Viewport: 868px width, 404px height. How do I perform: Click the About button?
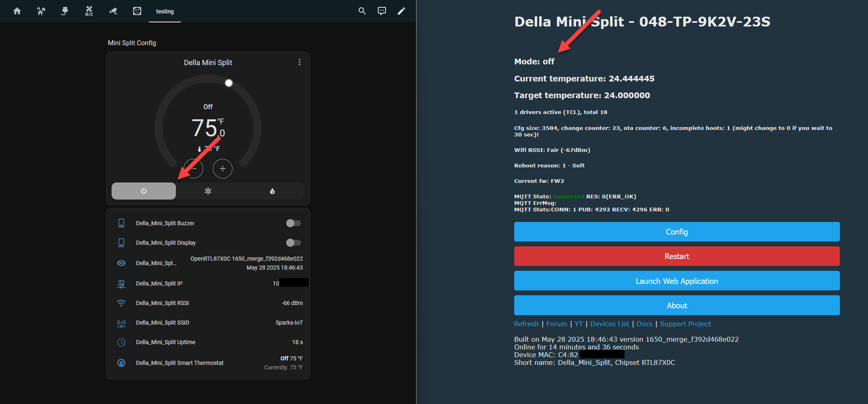pyautogui.click(x=677, y=305)
